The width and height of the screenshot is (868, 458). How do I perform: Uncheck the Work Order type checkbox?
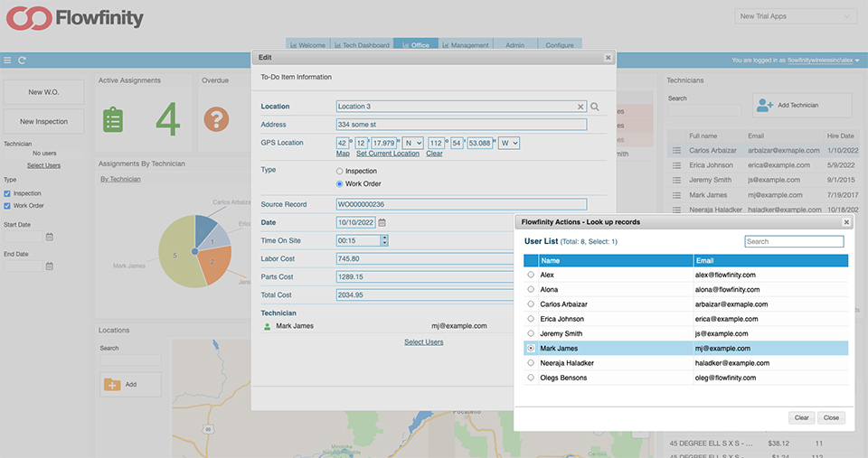8,205
